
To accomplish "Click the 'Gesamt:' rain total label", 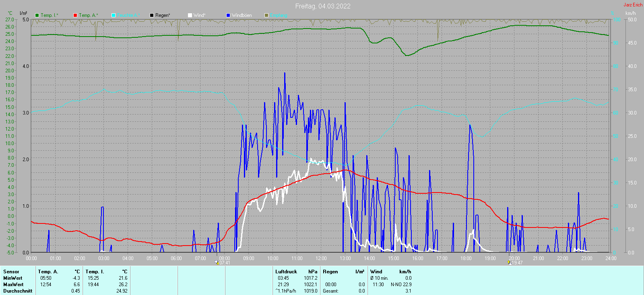I will click(x=331, y=291).
